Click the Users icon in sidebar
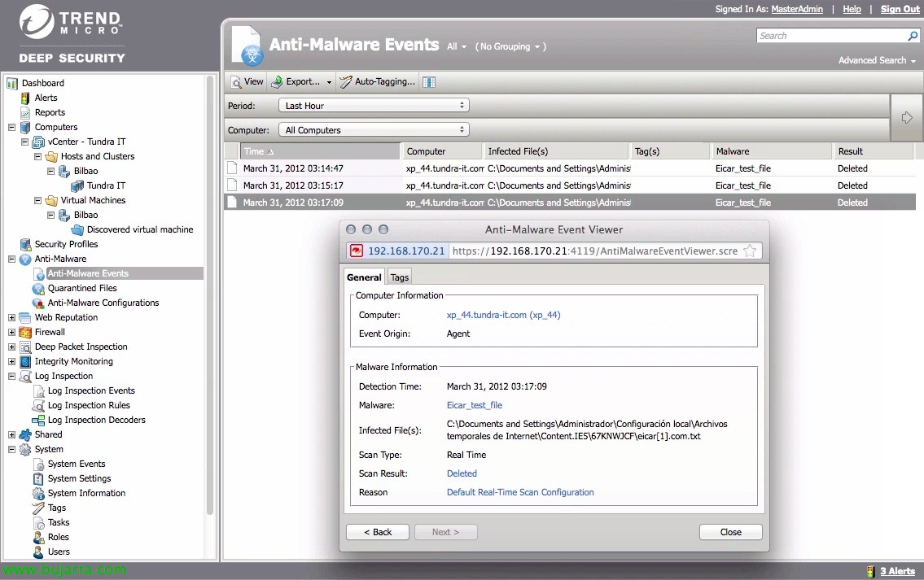The image size is (924, 580). 38,552
